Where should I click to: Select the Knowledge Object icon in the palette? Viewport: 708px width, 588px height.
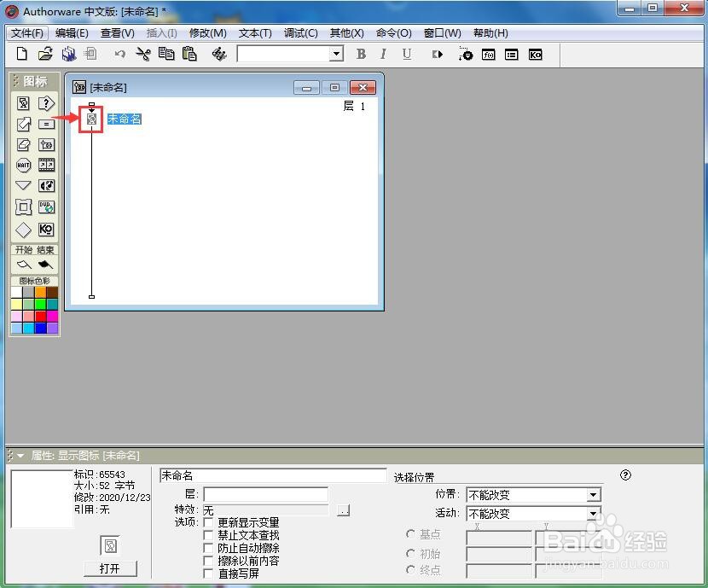click(46, 230)
